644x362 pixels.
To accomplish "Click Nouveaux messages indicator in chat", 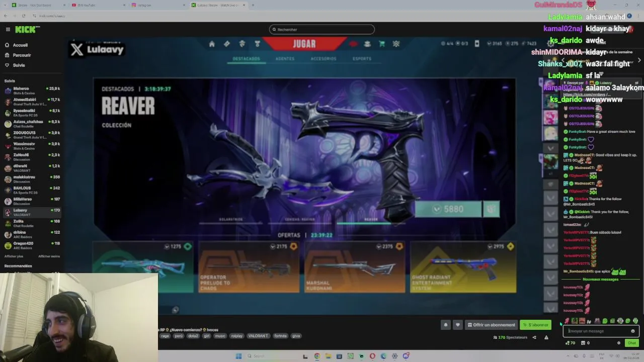I will point(601,280).
